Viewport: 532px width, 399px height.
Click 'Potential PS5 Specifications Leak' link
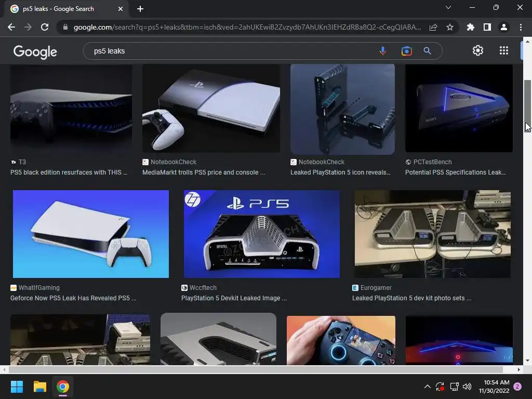click(455, 172)
